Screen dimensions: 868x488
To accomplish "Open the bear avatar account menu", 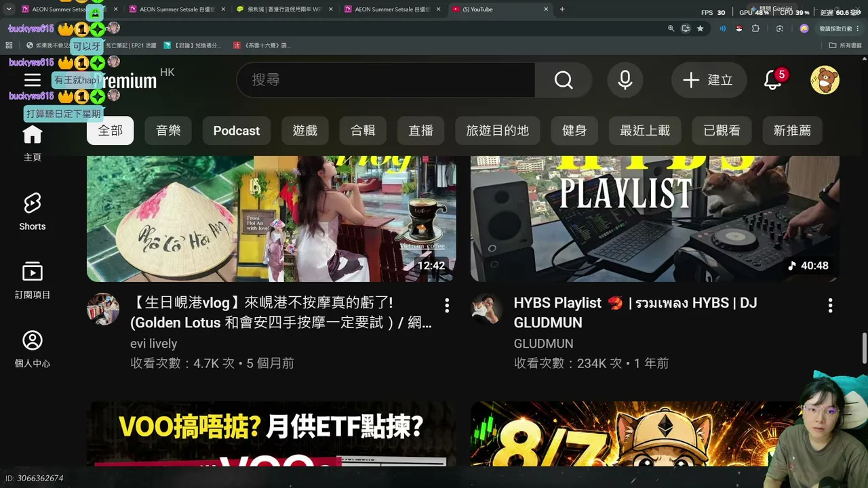I will (825, 80).
